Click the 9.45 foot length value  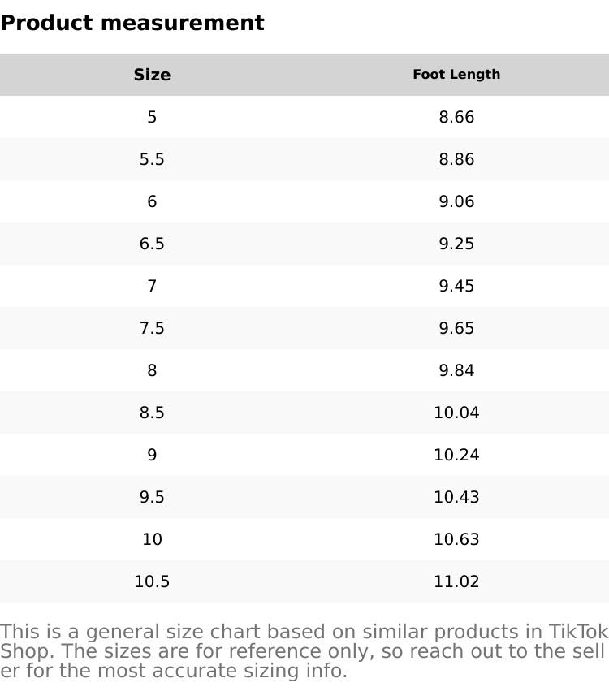coord(456,286)
